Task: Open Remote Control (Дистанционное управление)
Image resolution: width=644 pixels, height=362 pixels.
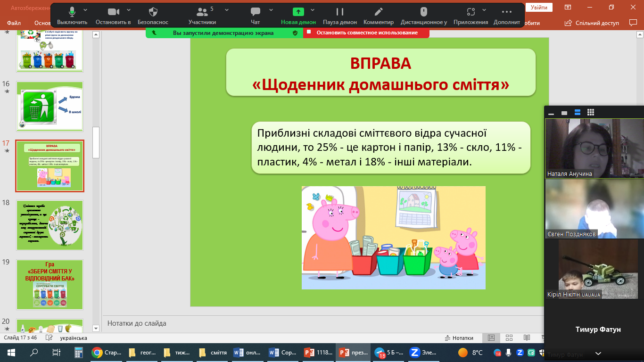Action: point(424,15)
